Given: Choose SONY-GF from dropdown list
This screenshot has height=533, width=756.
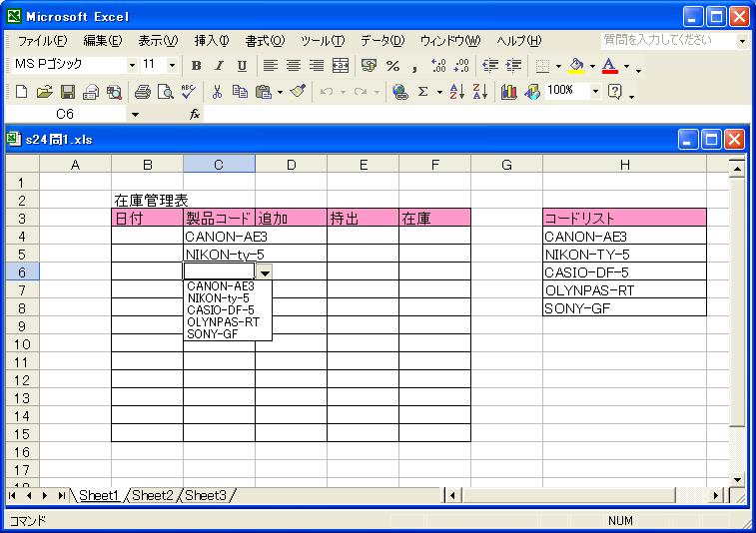Looking at the screenshot, I should coord(228,334).
